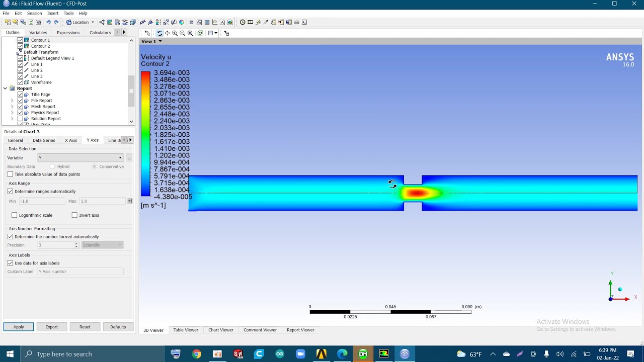Select the Zoom Box tool

point(182,33)
